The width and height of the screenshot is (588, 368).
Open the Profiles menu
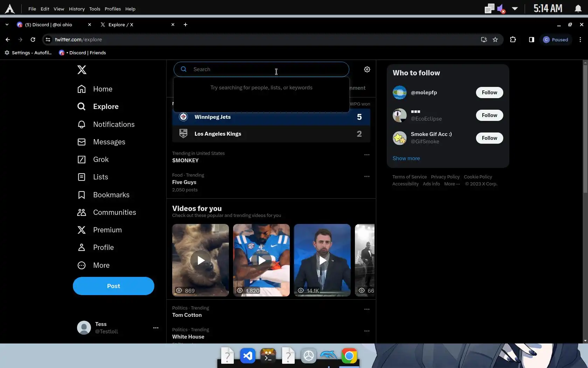coord(113,9)
